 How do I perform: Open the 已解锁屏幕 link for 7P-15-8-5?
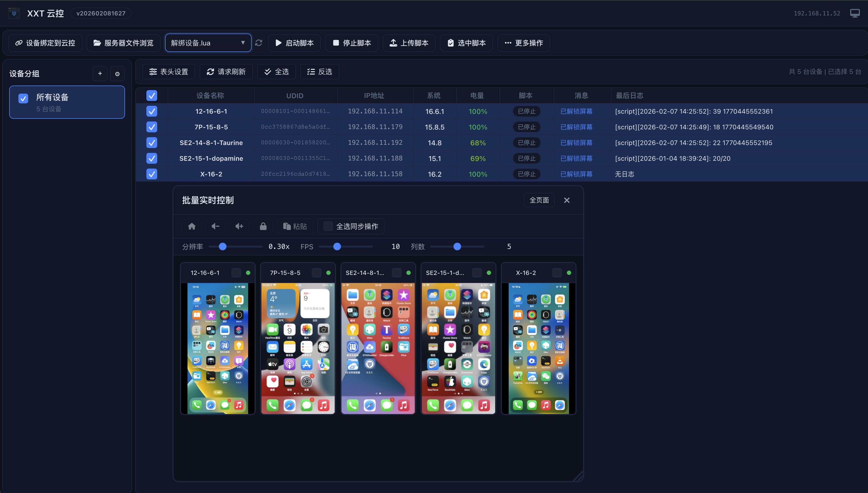(576, 127)
